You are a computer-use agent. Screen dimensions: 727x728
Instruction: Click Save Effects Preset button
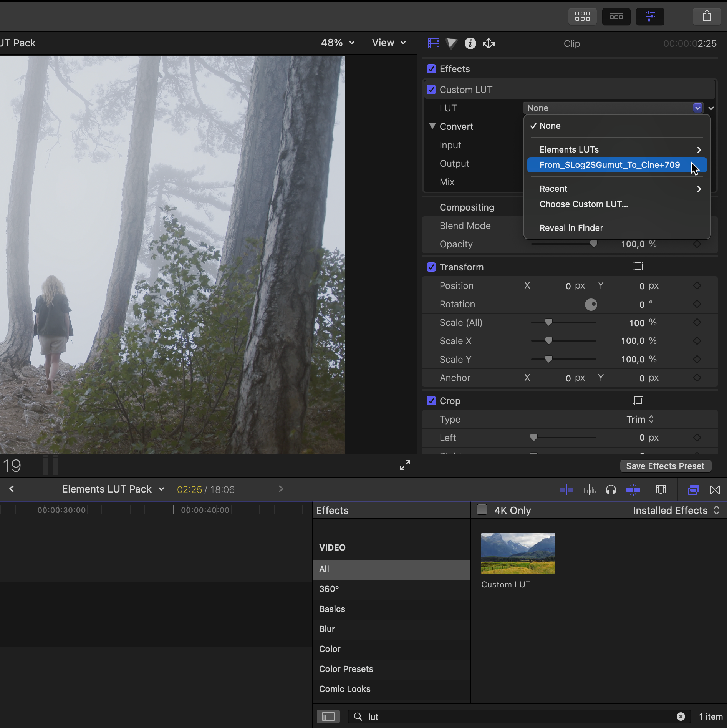(x=665, y=466)
